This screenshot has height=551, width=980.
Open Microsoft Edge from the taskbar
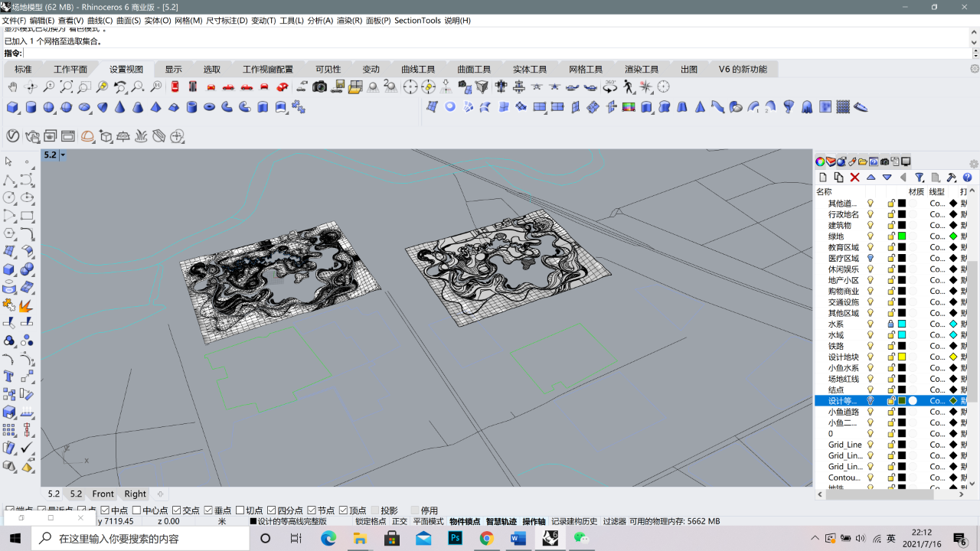point(328,538)
